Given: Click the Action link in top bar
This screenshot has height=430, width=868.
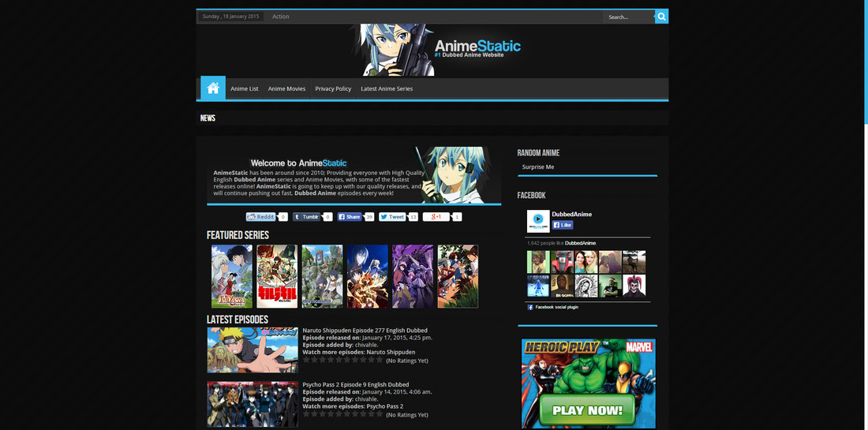Looking at the screenshot, I should 281,17.
